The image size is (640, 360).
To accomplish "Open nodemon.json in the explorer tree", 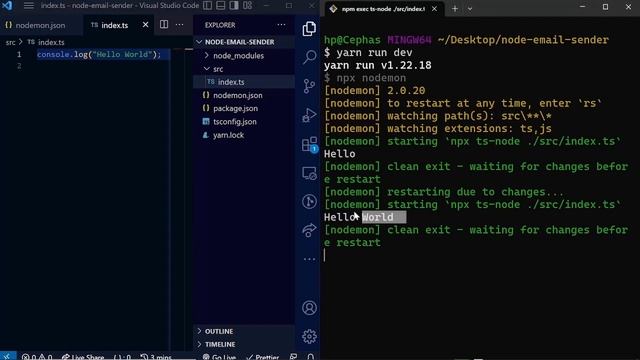I will tap(244, 95).
